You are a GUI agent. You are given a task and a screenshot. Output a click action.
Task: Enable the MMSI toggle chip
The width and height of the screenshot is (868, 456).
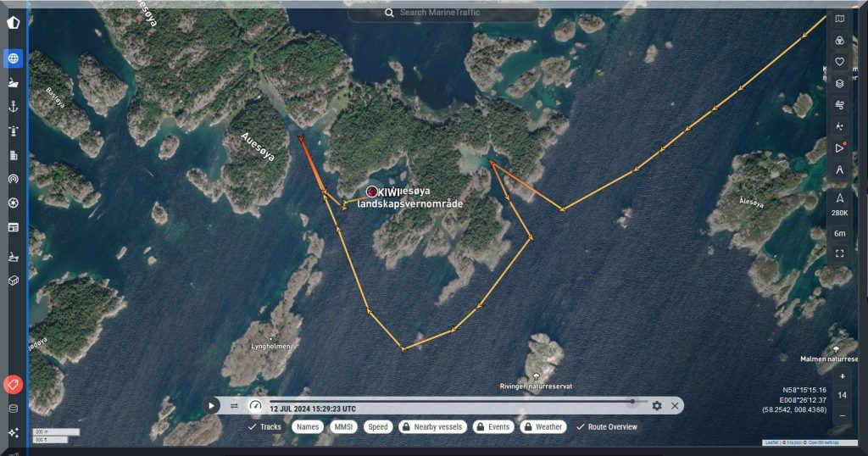[x=342, y=427]
